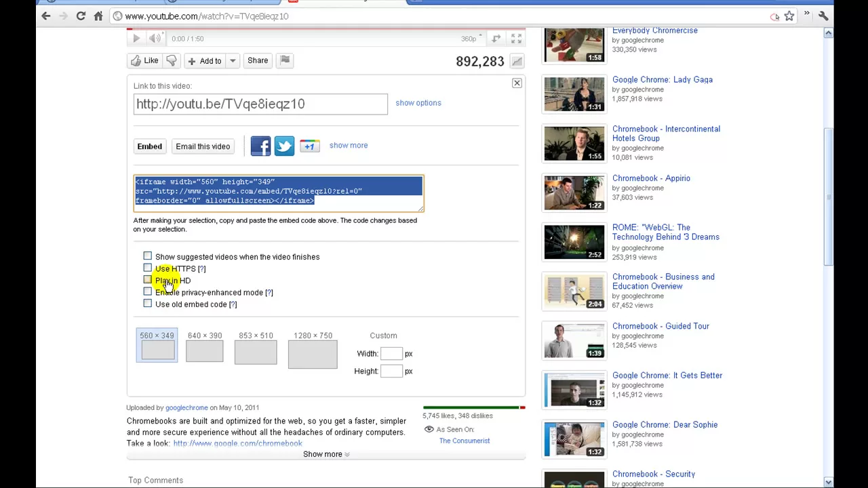
Task: Click the show options link
Action: [418, 103]
